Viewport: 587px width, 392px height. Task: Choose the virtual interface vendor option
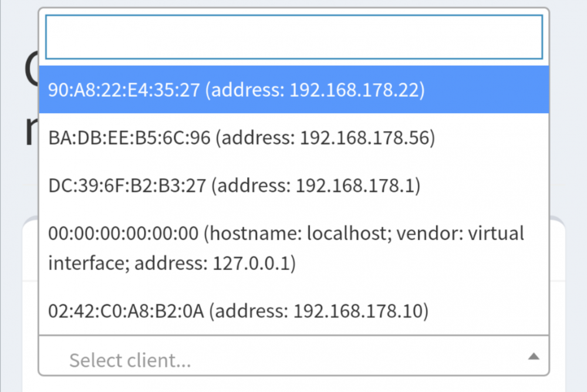[294, 248]
